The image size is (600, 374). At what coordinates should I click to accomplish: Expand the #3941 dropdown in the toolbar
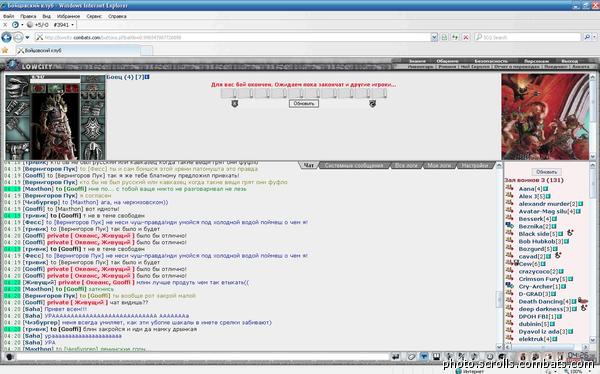click(72, 25)
